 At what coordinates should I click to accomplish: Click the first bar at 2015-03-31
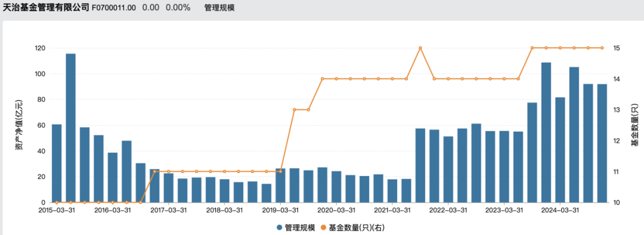(57, 163)
